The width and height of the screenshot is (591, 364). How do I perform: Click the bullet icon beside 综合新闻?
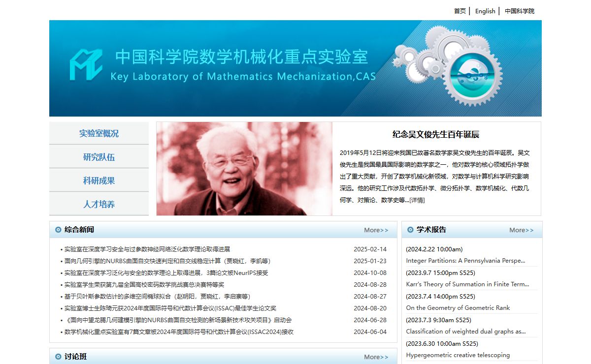pos(59,230)
